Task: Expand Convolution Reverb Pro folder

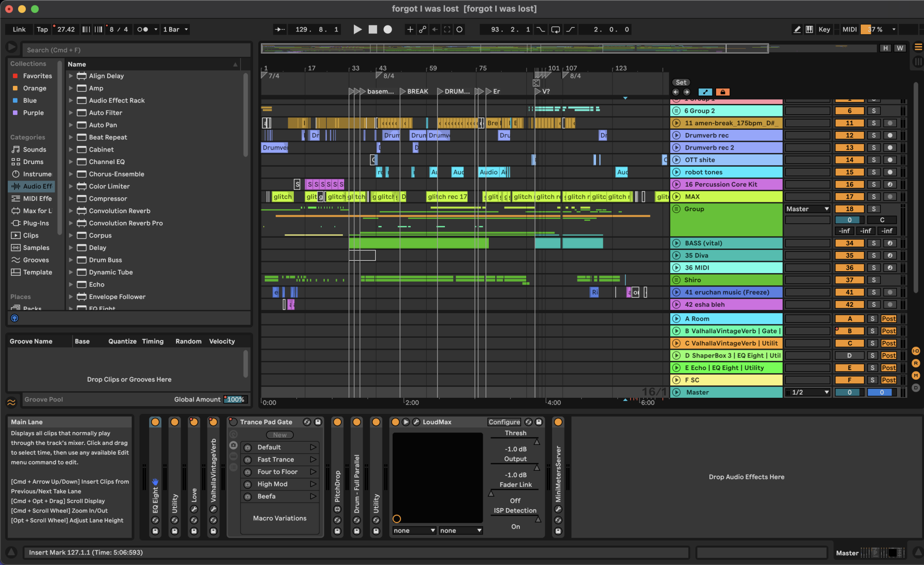Action: pyautogui.click(x=71, y=223)
